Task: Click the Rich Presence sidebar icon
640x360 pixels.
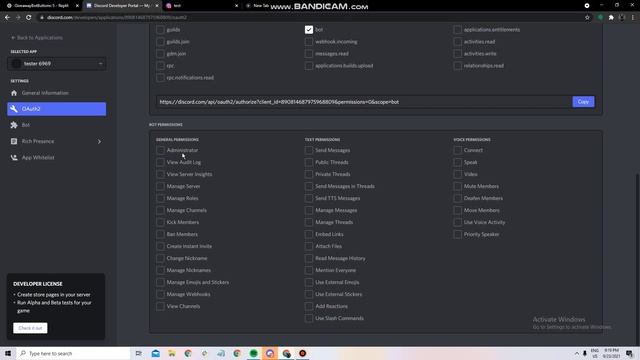Action: click(14, 141)
